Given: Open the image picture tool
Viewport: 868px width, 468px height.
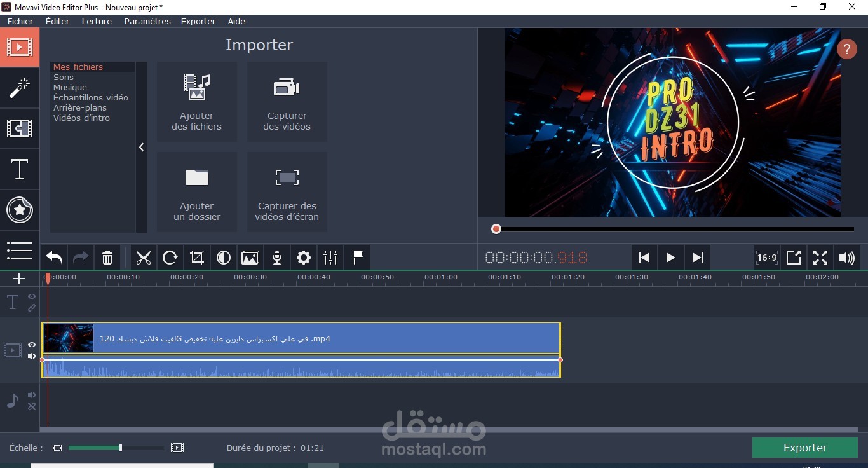Looking at the screenshot, I should point(250,258).
